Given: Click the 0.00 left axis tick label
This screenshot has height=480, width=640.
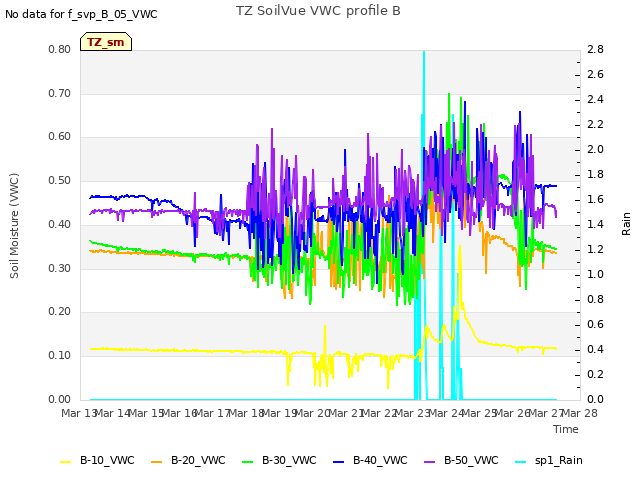Looking at the screenshot, I should pyautogui.click(x=60, y=399).
